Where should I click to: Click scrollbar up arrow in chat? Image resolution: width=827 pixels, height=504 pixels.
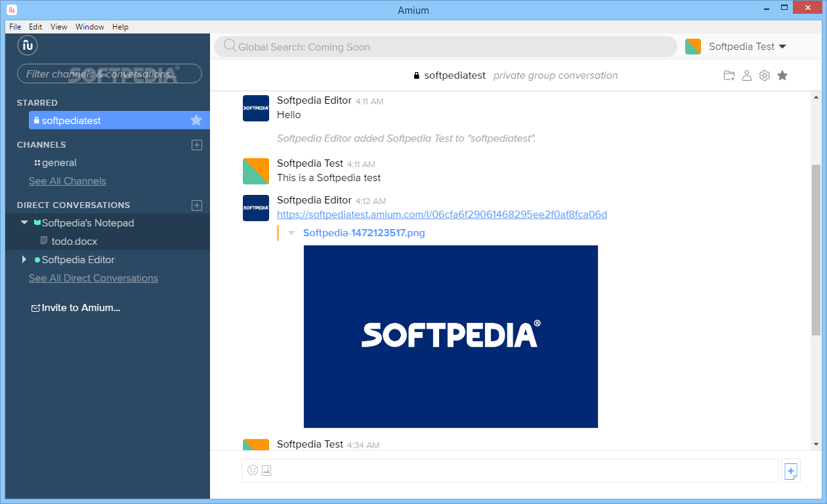tap(816, 97)
